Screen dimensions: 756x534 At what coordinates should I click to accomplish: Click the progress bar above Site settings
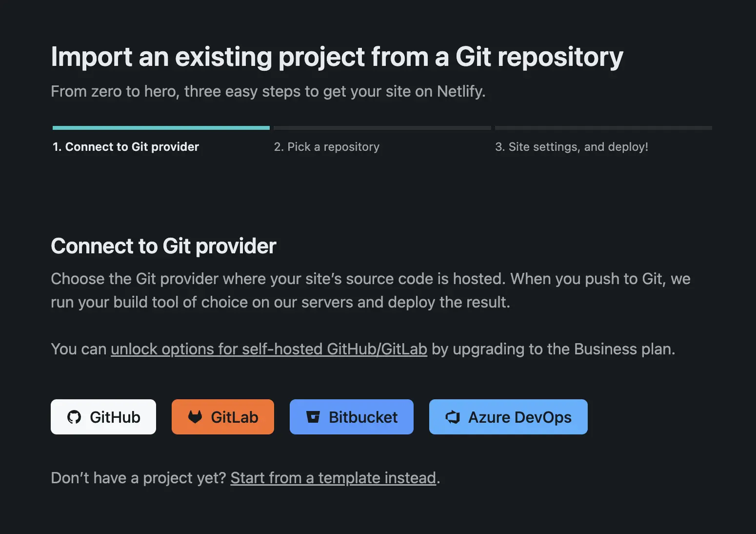point(603,127)
